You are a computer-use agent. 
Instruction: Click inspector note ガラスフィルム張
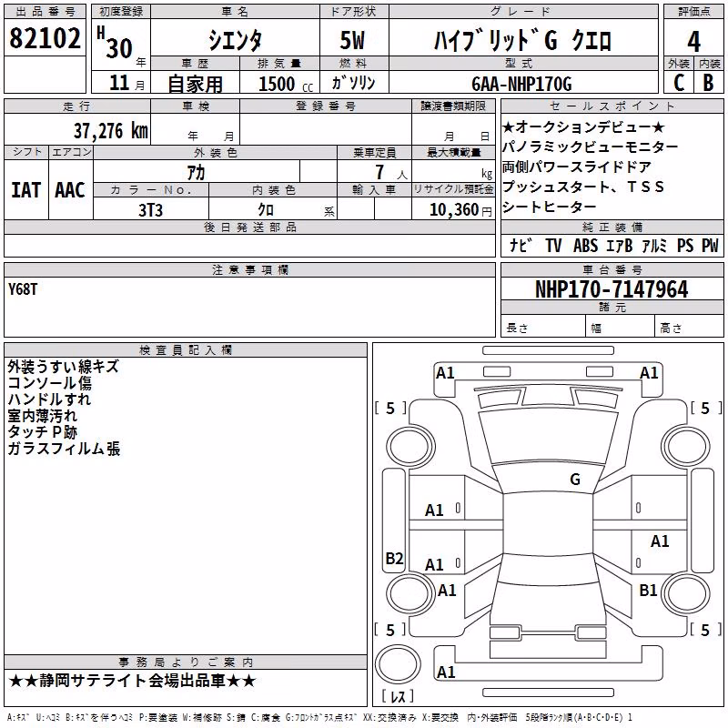tap(64, 449)
